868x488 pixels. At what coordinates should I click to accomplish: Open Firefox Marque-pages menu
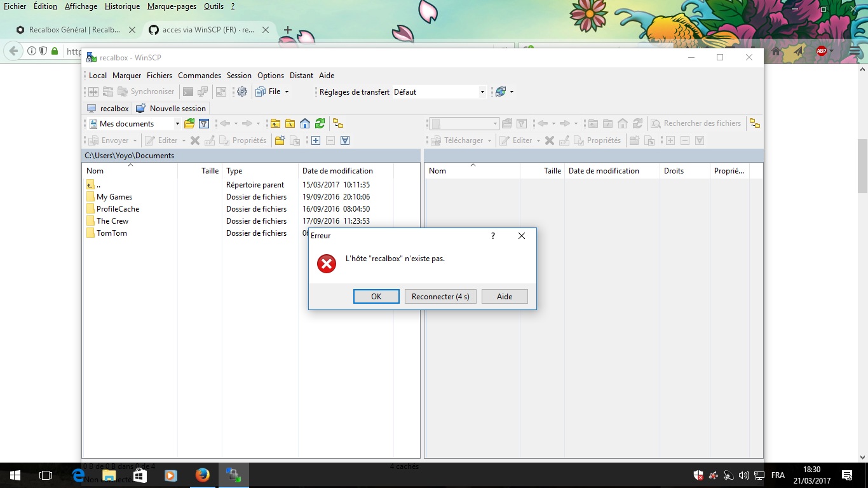pyautogui.click(x=172, y=6)
